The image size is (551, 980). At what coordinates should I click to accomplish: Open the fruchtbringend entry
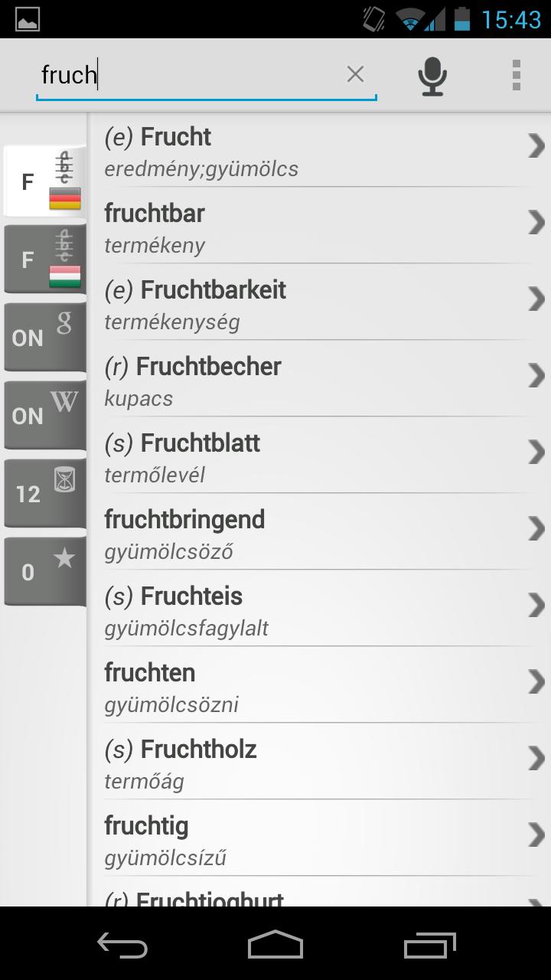click(x=320, y=532)
